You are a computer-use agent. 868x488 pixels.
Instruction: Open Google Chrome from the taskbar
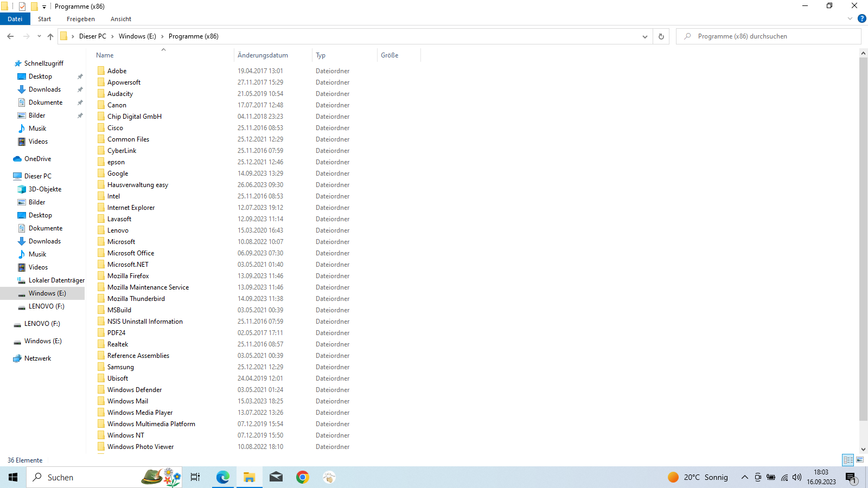(x=303, y=477)
